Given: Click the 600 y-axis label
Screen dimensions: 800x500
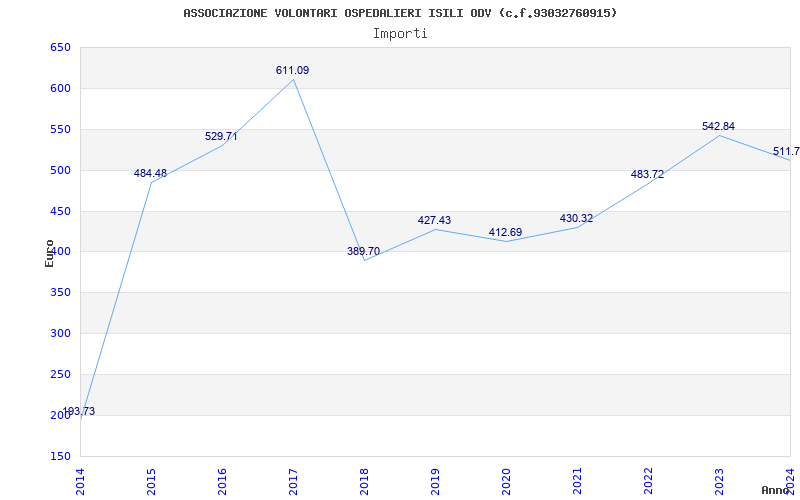Looking at the screenshot, I should tap(60, 89).
